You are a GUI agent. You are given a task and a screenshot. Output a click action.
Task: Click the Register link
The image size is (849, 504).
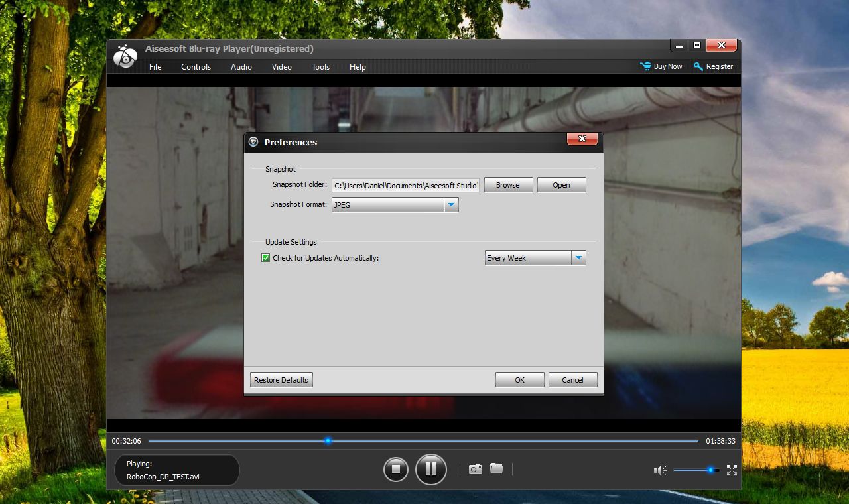[x=720, y=66]
